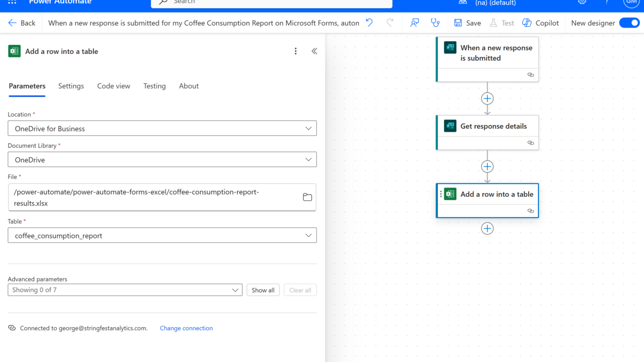Switch to the Settings tab

coord(71,86)
